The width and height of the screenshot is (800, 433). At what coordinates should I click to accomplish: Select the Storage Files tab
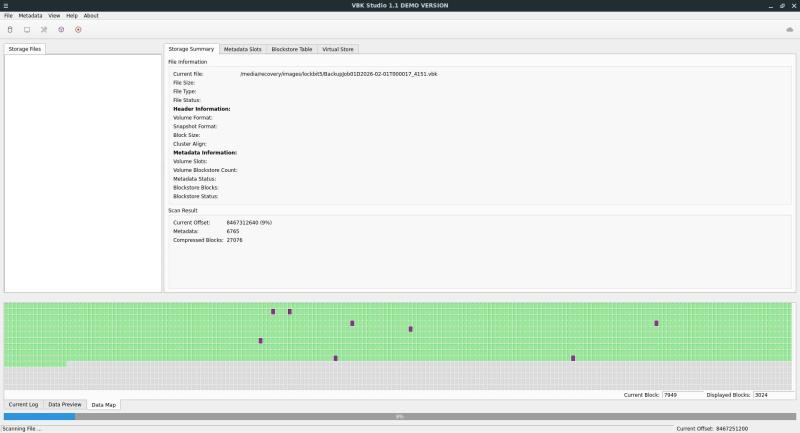click(24, 49)
